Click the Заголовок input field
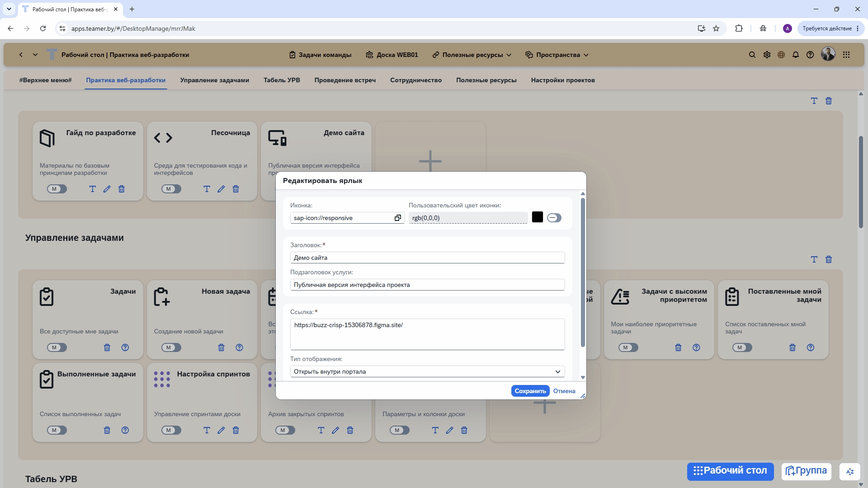This screenshot has height=488, width=868. pos(428,258)
